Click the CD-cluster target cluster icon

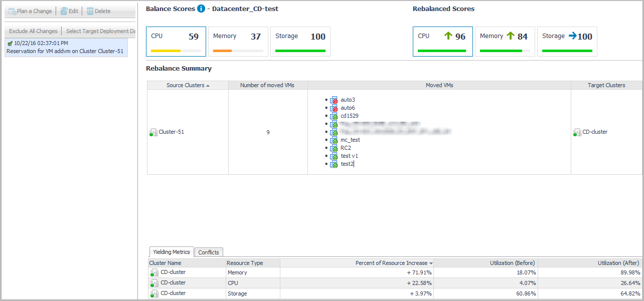577,132
